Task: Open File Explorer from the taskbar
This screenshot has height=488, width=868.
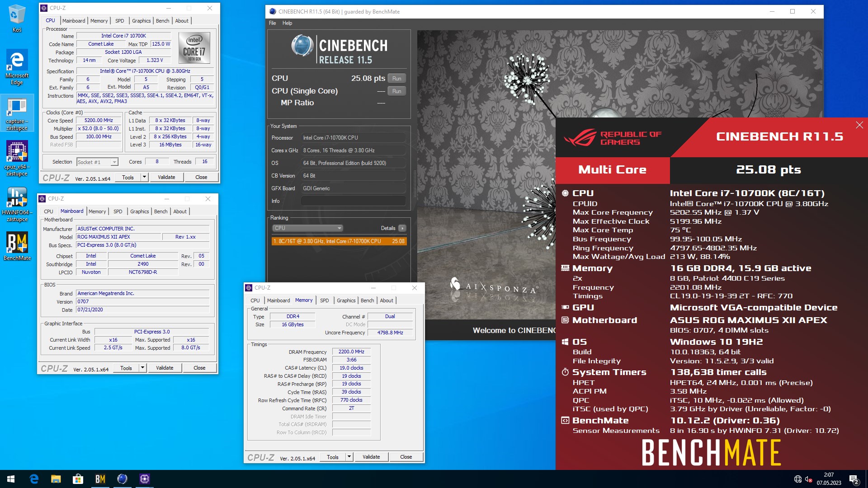Action: click(x=56, y=479)
